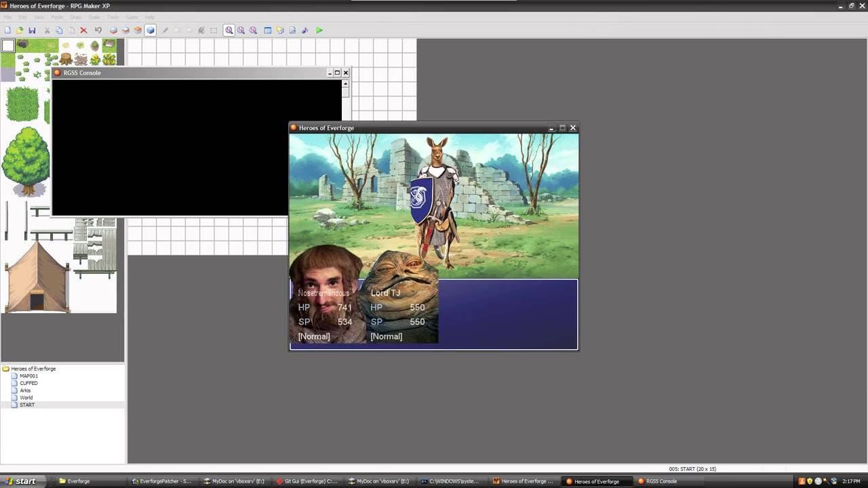Screen dimensions: 868x488
Task: Select the World map in the tree
Action: pos(26,398)
